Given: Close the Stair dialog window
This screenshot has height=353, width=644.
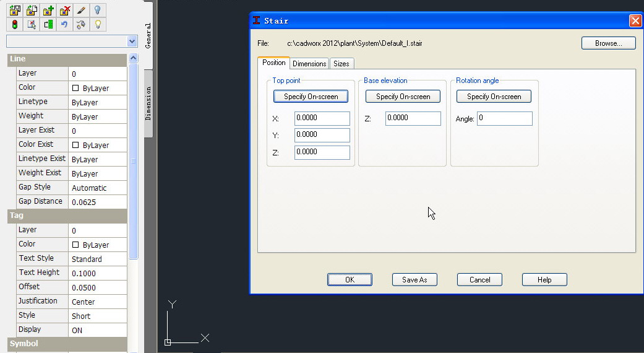Looking at the screenshot, I should [635, 21].
